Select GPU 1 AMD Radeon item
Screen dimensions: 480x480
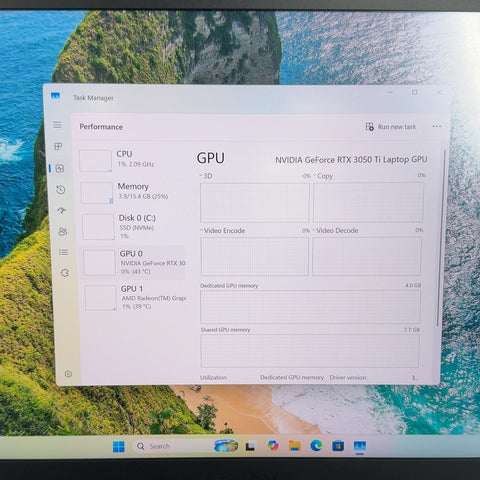click(135, 297)
